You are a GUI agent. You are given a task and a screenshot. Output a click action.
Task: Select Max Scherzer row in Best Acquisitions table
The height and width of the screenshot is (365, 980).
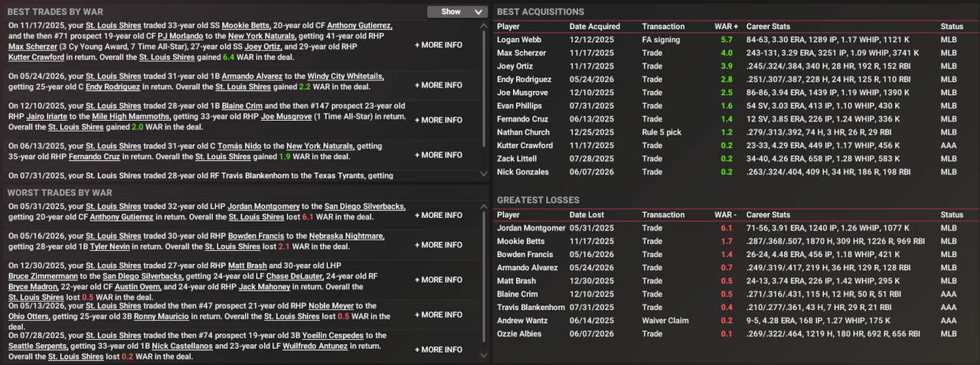[737, 53]
